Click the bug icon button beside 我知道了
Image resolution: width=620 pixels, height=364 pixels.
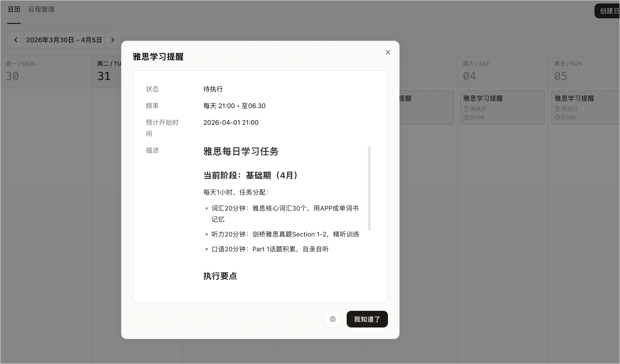[333, 319]
